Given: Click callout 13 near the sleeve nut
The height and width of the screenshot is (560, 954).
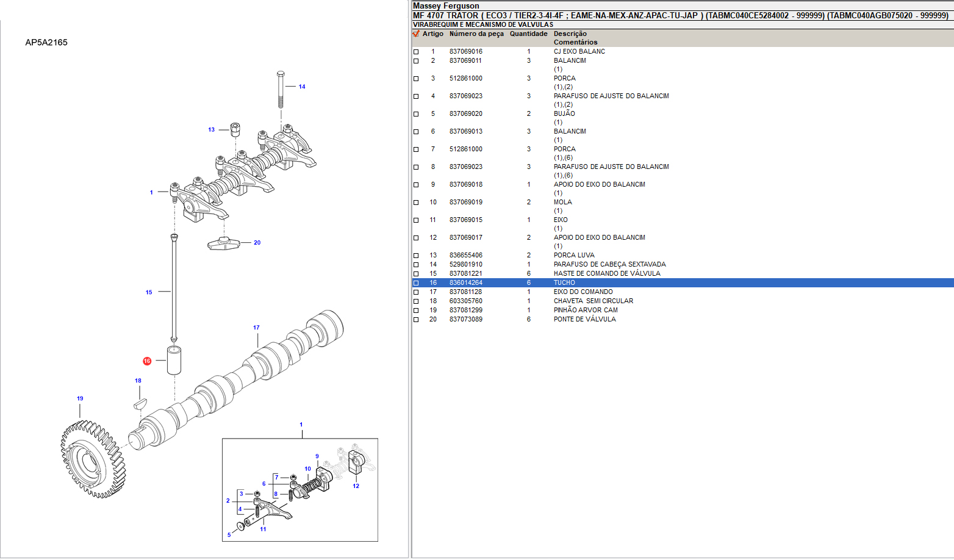Looking at the screenshot, I should (212, 130).
